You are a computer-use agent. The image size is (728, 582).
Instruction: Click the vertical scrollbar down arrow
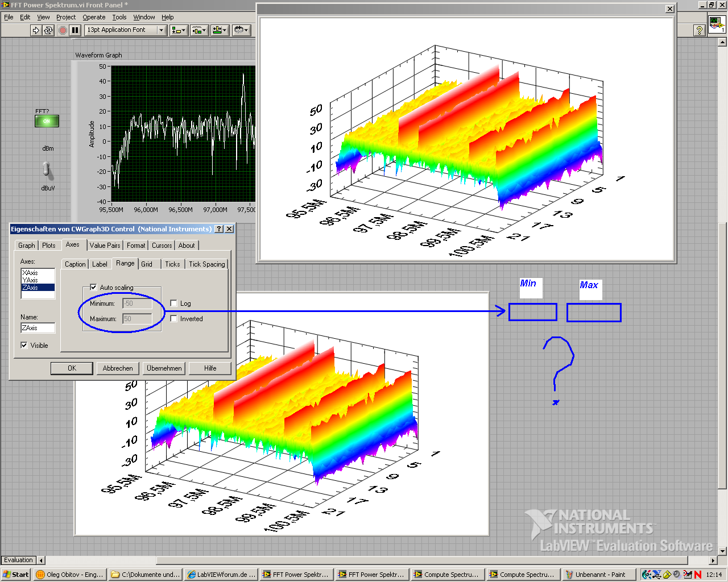[x=723, y=551]
